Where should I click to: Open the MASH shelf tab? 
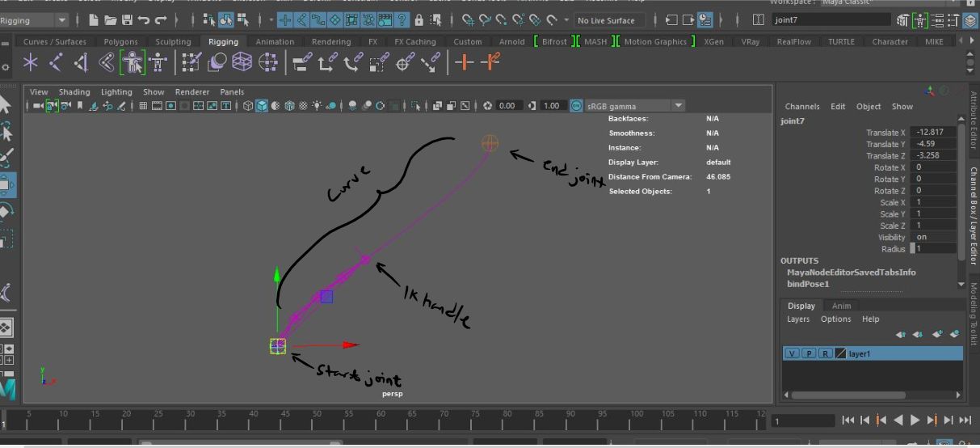[x=595, y=42]
